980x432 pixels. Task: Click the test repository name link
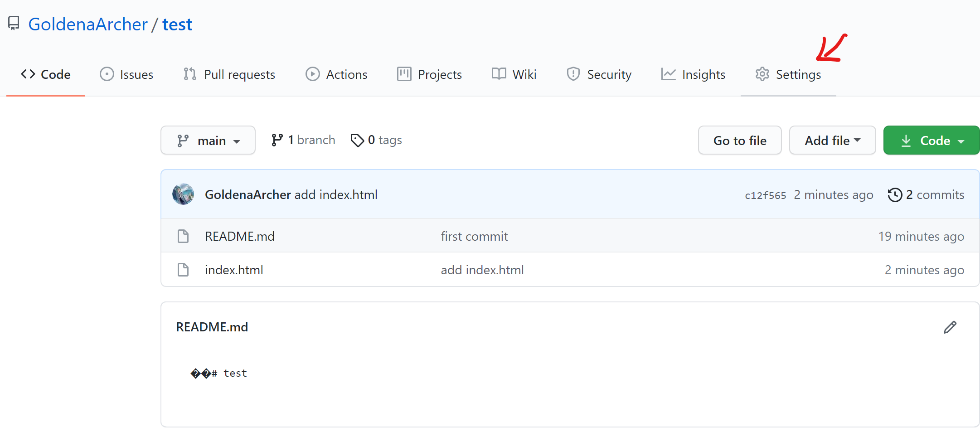tap(177, 24)
